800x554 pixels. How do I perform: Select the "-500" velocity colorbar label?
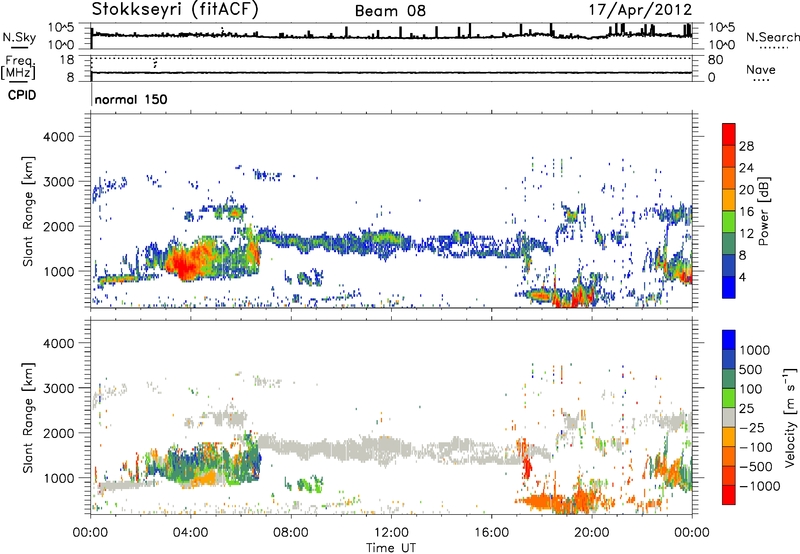tap(755, 467)
